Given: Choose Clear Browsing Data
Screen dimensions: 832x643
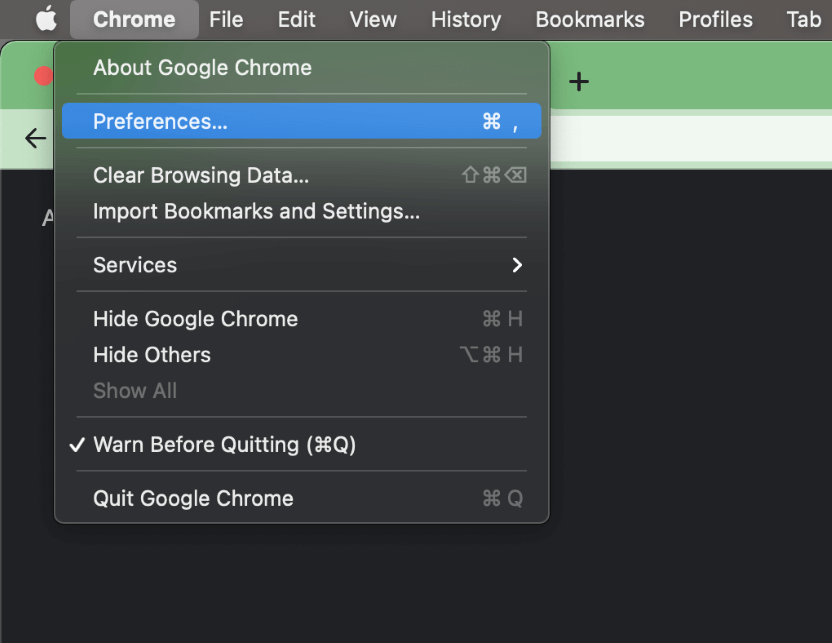Looking at the screenshot, I should click(x=201, y=175).
